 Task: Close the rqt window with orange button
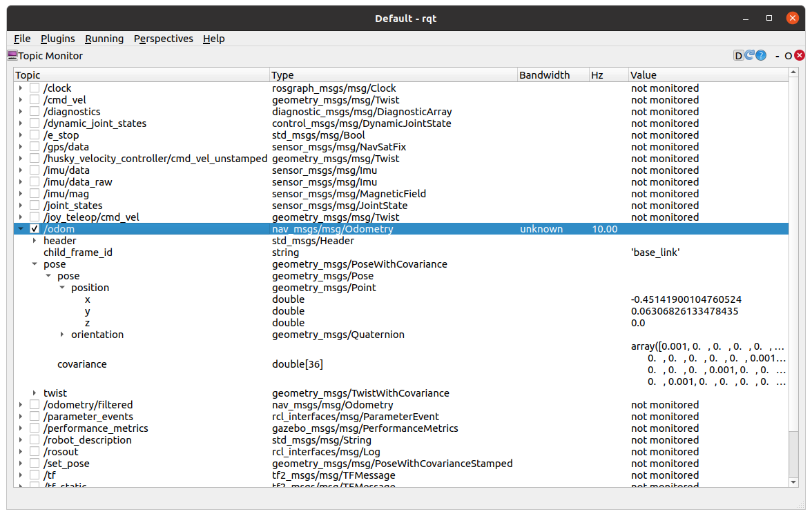tap(793, 18)
